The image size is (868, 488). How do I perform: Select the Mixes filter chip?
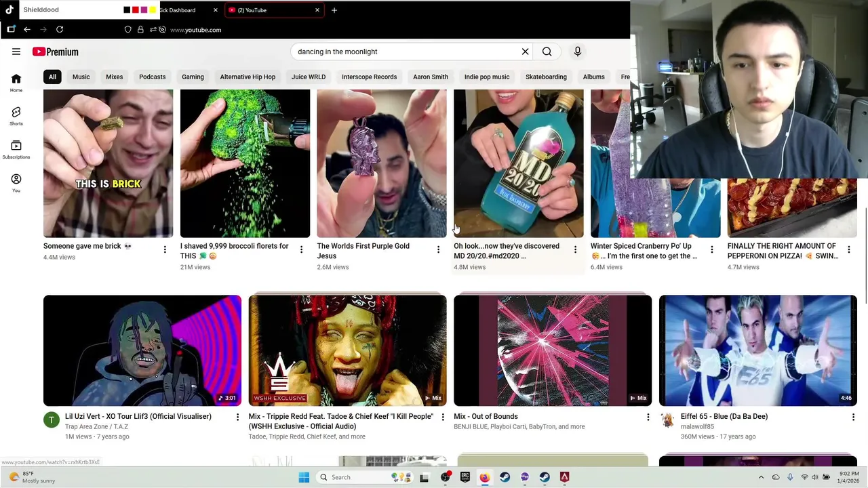114,77
